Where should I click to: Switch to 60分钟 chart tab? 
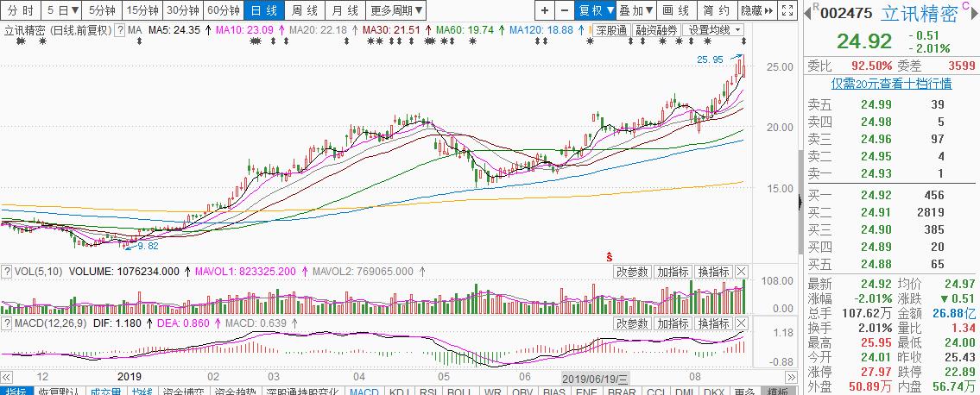(x=224, y=10)
